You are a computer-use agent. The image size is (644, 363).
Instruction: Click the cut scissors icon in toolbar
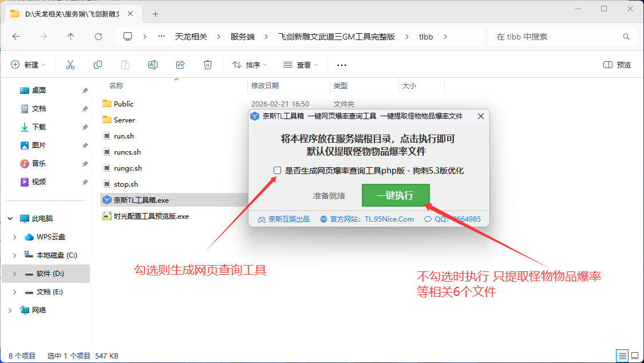(x=70, y=65)
